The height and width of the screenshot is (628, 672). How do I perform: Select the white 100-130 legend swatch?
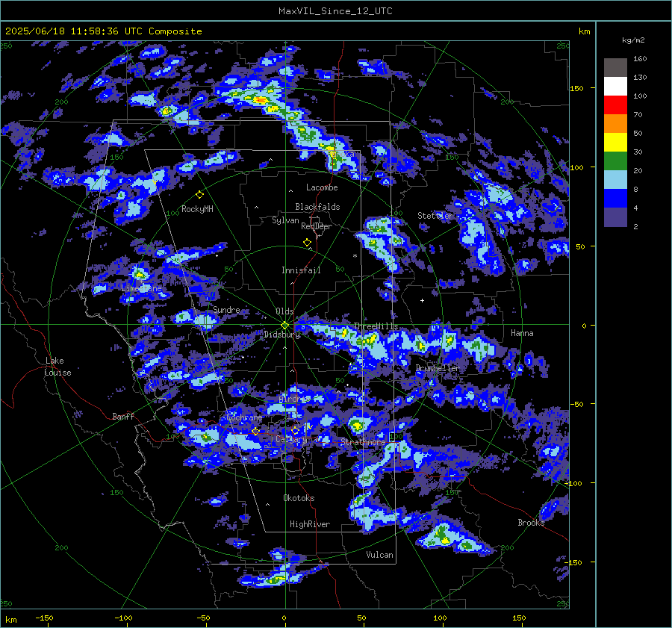(615, 87)
